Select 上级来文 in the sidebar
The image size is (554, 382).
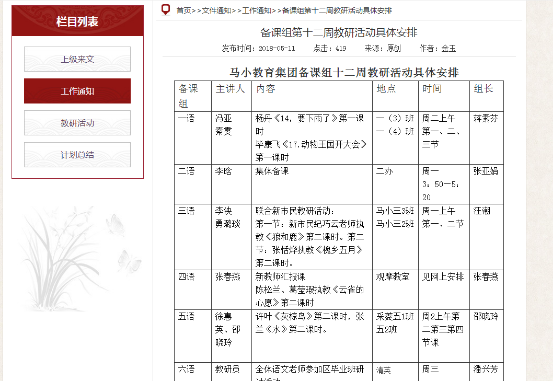(x=77, y=59)
